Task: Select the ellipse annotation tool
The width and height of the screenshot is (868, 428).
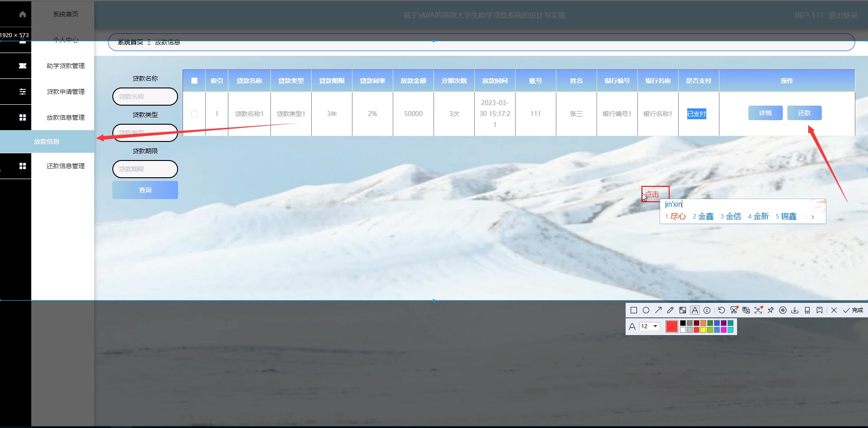Action: [x=646, y=311]
